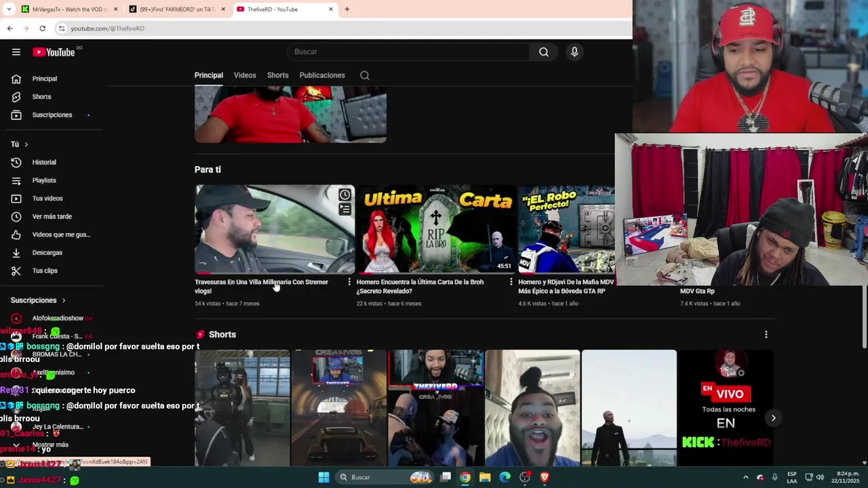Open new browser tab
868x488 pixels.
coord(347,9)
